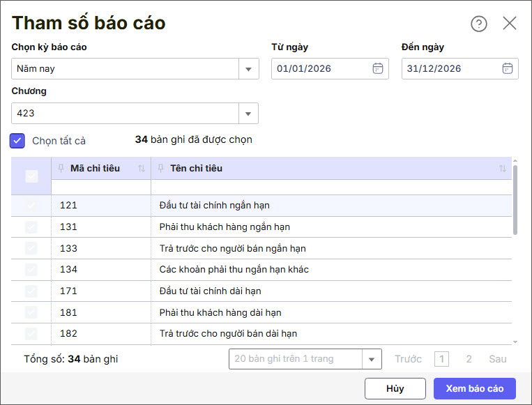Toggle checkbox for row 131
Image resolution: width=532 pixels, height=405 pixels.
coord(31,227)
